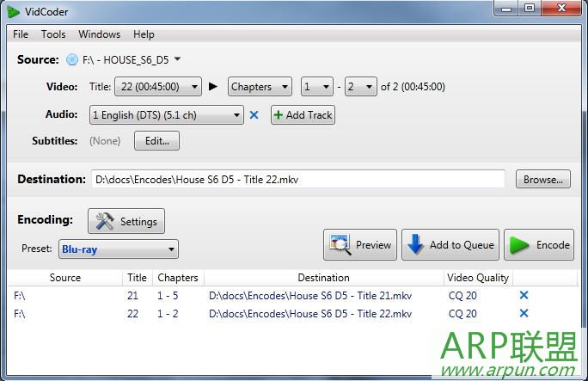Open the Title 22 (00:45:00) dropdown

(158, 87)
